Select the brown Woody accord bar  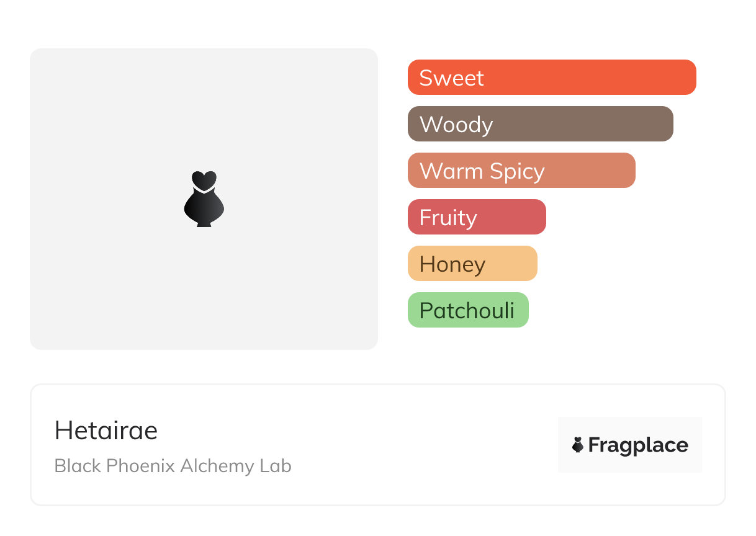click(540, 124)
